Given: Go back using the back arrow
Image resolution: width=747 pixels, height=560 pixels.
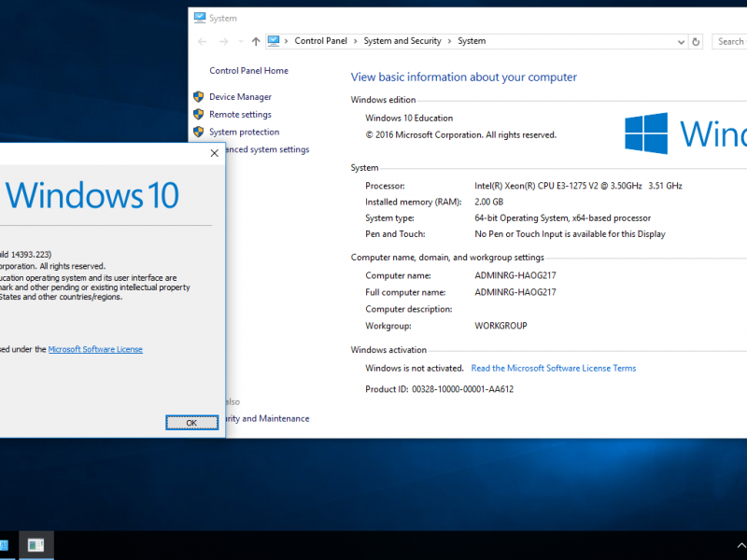Looking at the screenshot, I should [203, 41].
